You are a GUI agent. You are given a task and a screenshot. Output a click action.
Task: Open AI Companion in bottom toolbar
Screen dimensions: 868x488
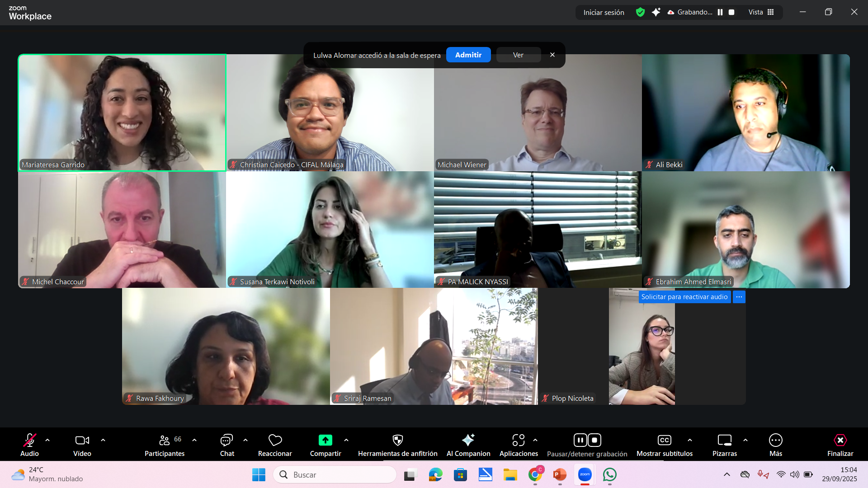468,441
